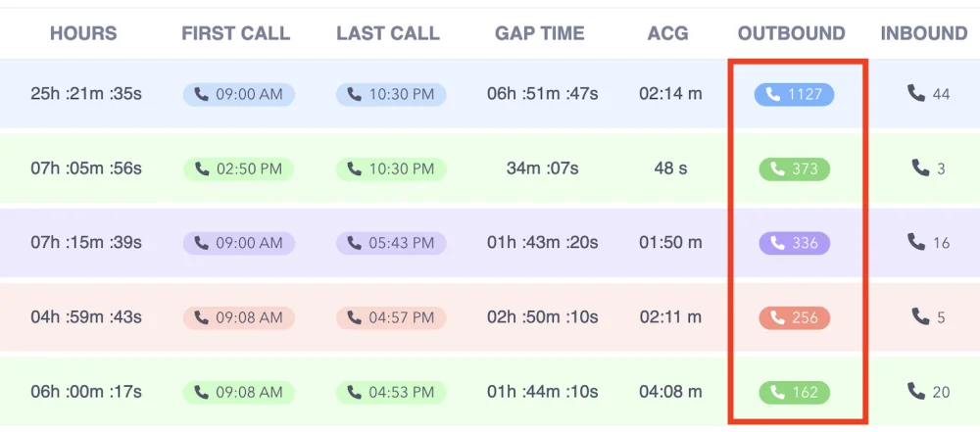The width and height of the screenshot is (980, 432).
Task: Click the ACG column header
Action: (669, 33)
